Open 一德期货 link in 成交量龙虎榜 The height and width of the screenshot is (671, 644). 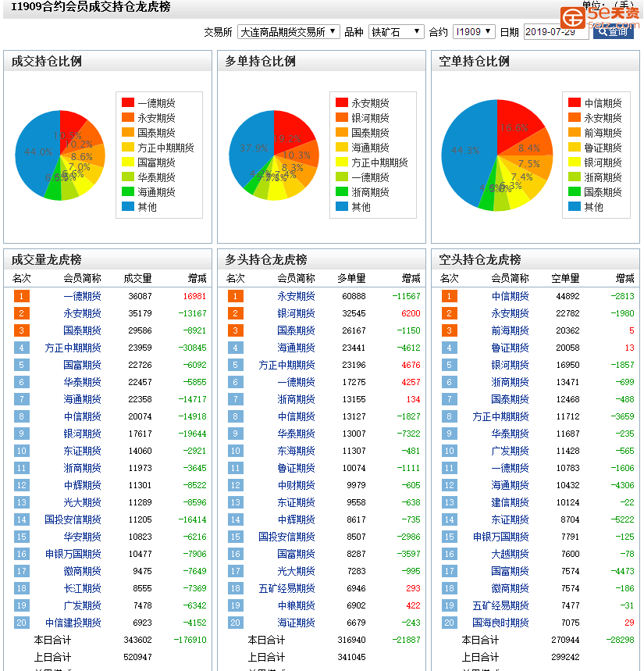click(x=82, y=296)
